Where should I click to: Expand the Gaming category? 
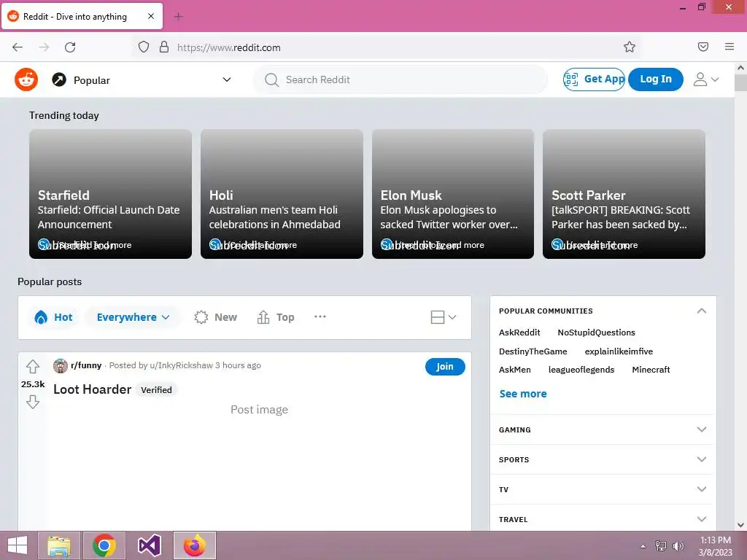(x=603, y=429)
